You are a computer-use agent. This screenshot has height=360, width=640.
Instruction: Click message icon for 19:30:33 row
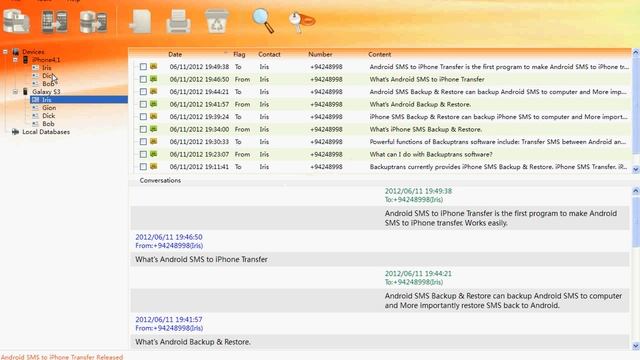pyautogui.click(x=153, y=142)
